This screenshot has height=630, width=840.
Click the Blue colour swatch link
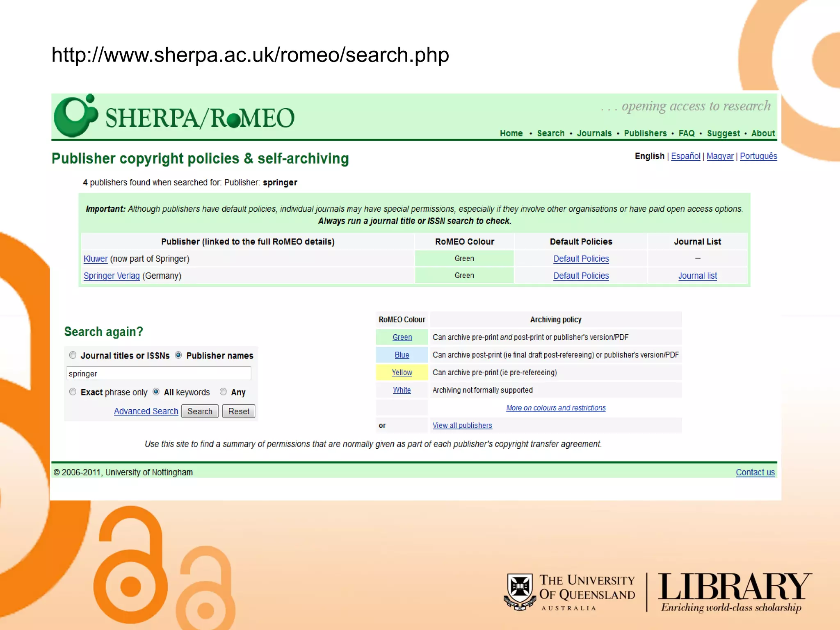click(402, 355)
